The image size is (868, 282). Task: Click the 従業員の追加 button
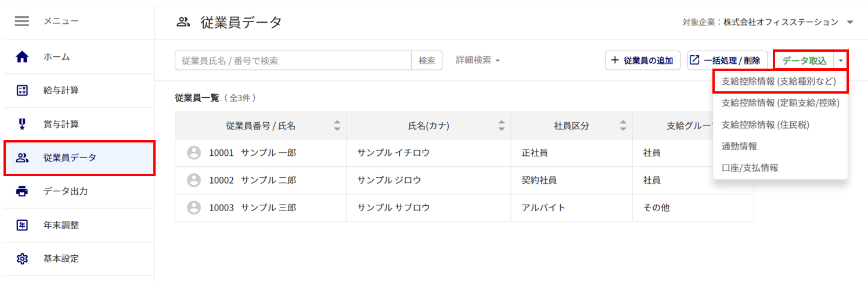pyautogui.click(x=643, y=60)
